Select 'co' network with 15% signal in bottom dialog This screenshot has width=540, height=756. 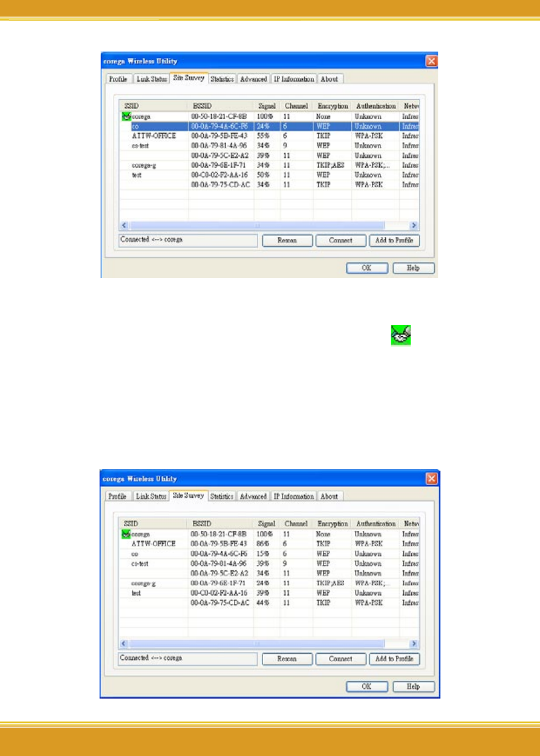269,553
